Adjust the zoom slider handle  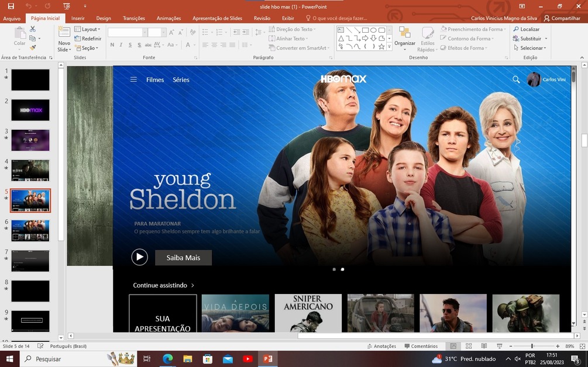tap(532, 346)
